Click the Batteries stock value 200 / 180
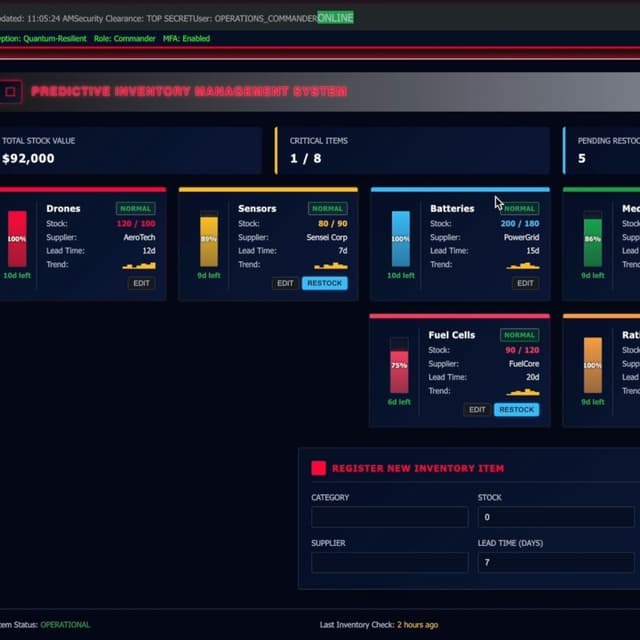This screenshot has height=640, width=640. tap(520, 224)
